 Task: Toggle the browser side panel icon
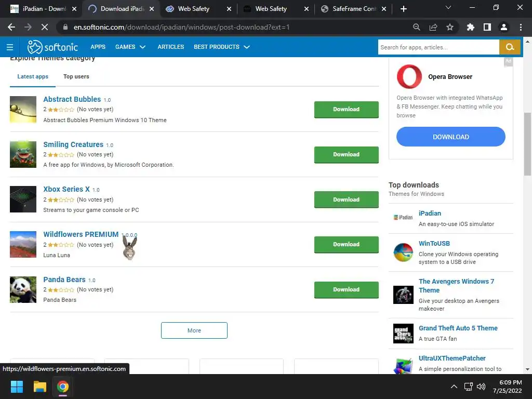click(x=487, y=27)
